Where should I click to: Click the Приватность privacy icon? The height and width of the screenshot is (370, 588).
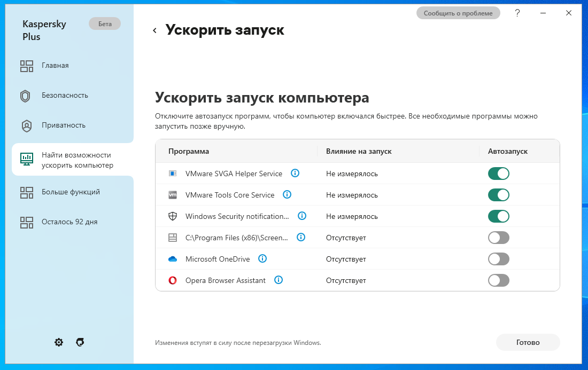point(27,126)
